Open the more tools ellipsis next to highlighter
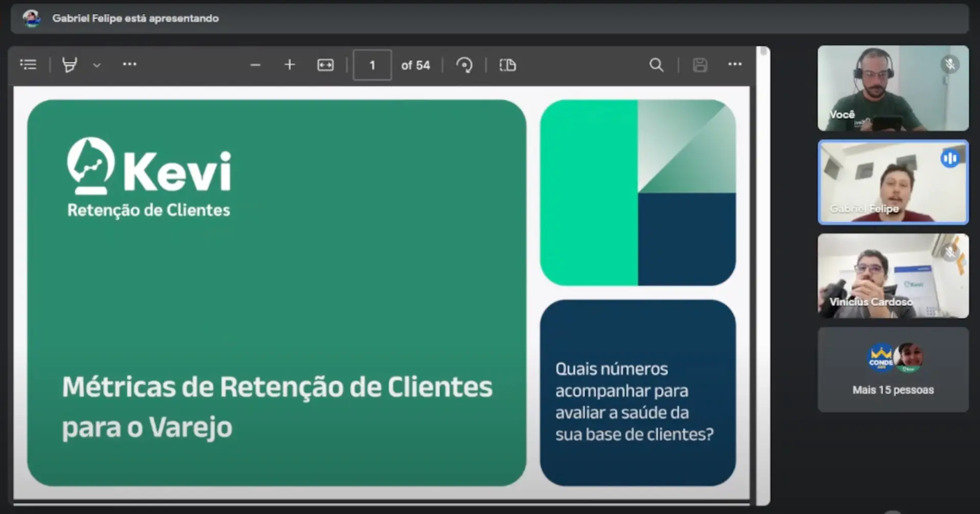980x514 pixels. pos(130,64)
